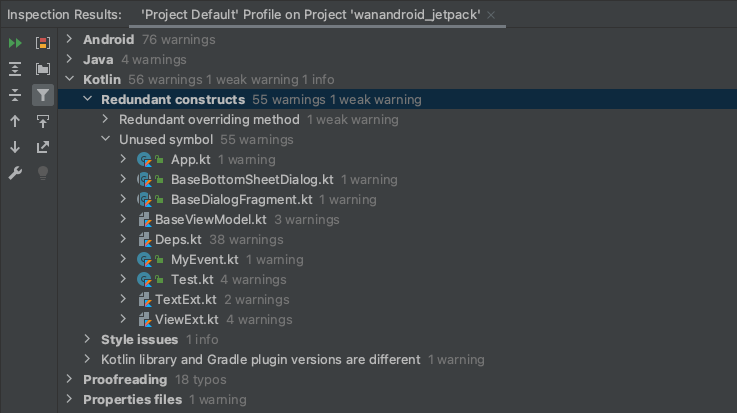
Task: Collapse the Unused symbol node
Action: [105, 139]
